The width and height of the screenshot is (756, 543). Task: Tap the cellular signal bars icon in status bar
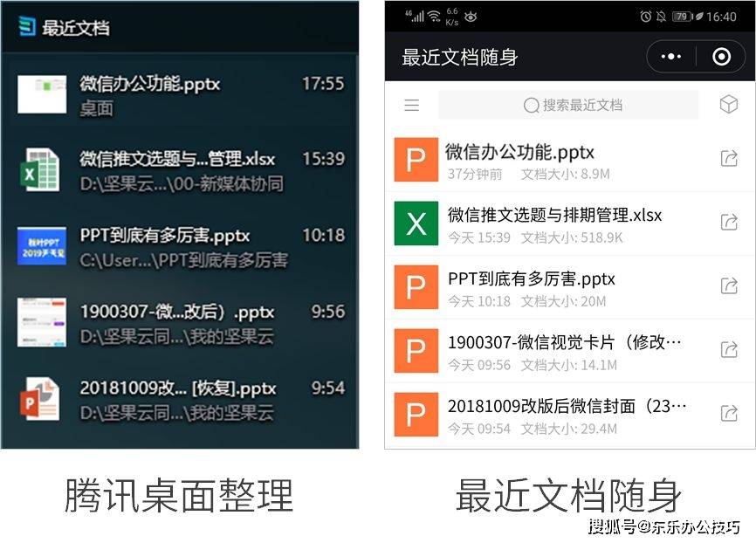[x=415, y=16]
